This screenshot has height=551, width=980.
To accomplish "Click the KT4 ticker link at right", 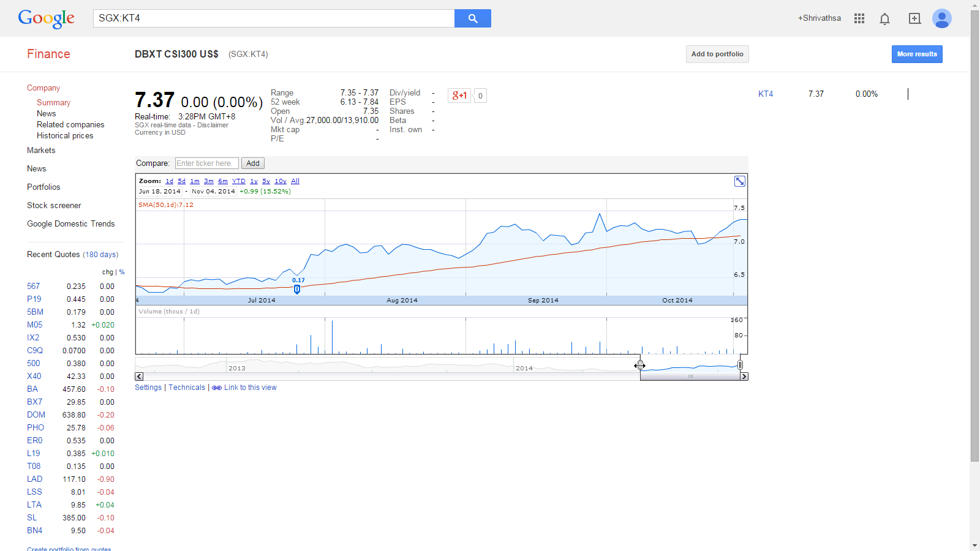I will (766, 94).
